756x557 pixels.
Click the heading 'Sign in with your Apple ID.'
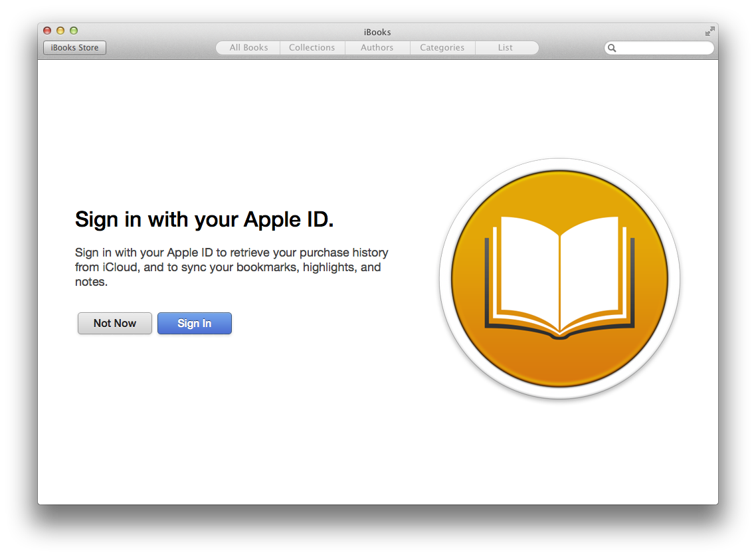click(x=205, y=220)
